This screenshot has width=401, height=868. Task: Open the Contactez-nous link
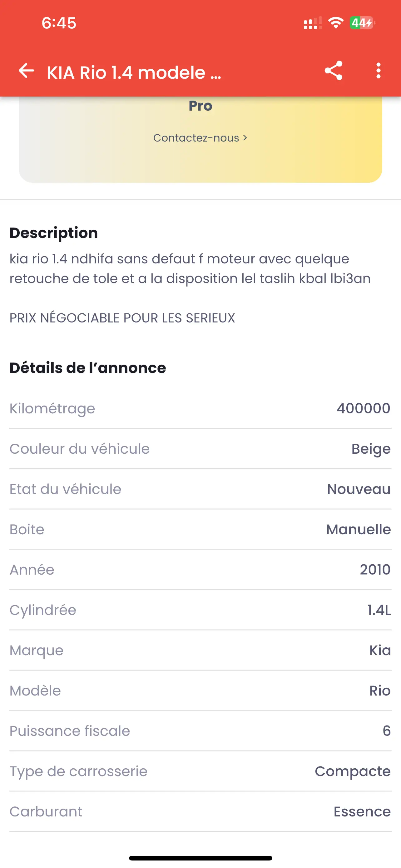[x=200, y=138]
